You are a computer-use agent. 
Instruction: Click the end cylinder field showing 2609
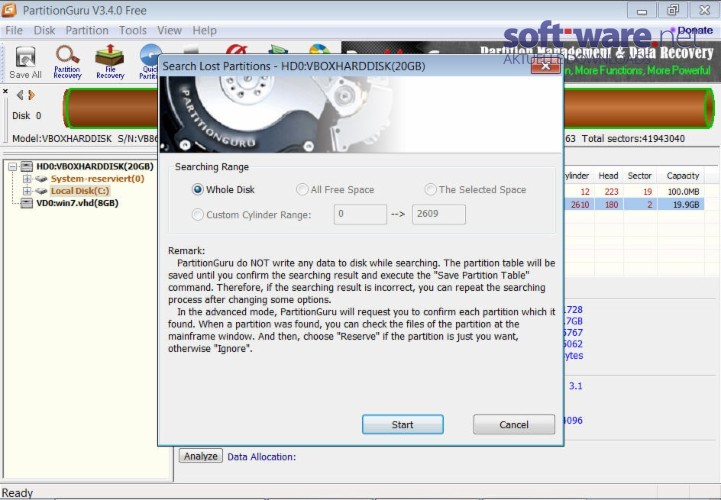tap(439, 214)
